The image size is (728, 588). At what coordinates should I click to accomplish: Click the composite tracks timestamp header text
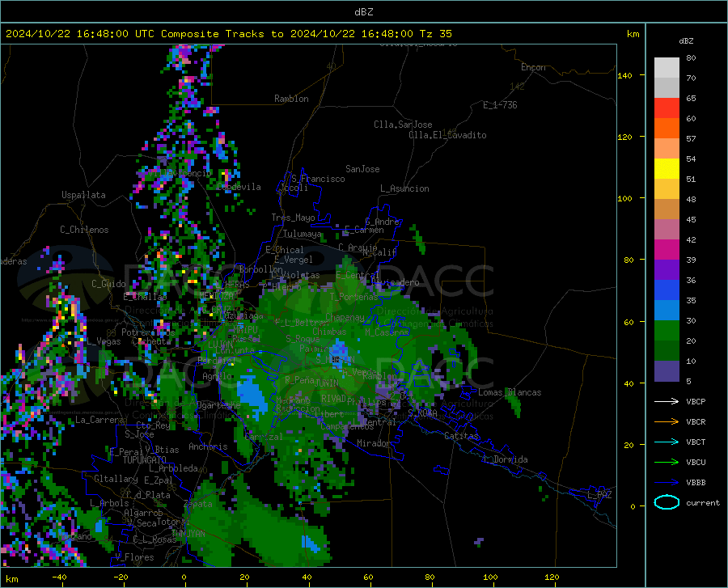pyautogui.click(x=228, y=34)
